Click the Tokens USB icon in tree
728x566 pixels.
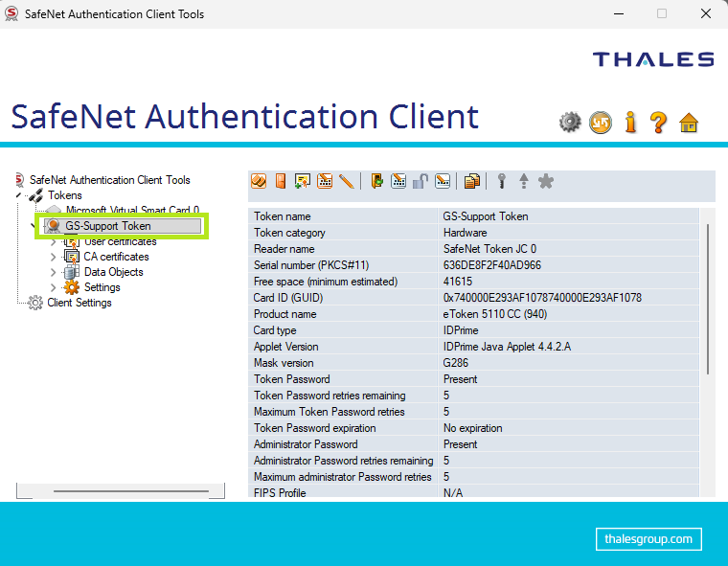point(36,195)
